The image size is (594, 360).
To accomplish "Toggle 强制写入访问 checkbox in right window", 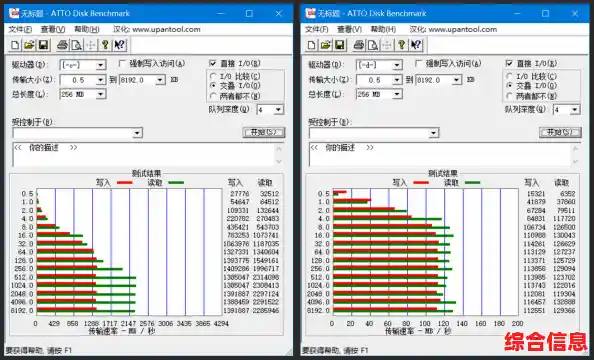I will tap(418, 64).
